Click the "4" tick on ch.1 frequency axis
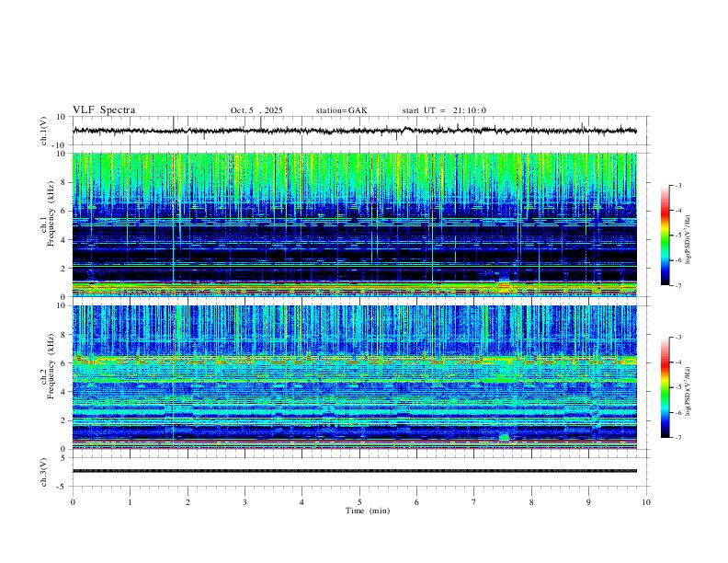728x563 pixels. pos(64,240)
